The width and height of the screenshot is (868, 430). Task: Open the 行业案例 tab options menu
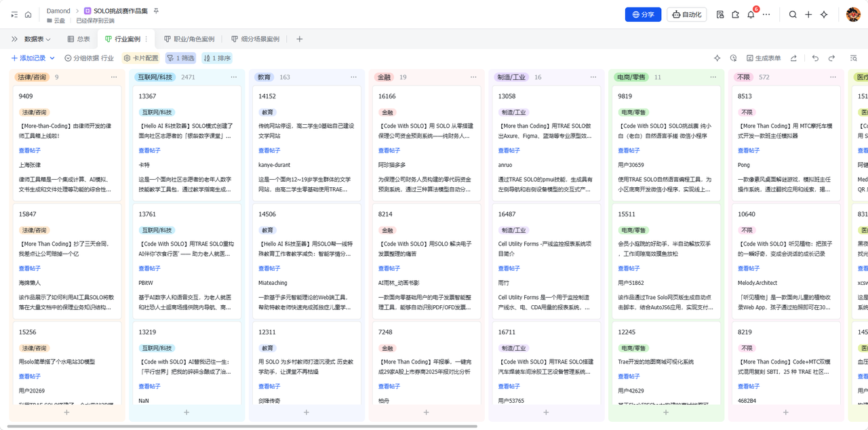tap(146, 39)
